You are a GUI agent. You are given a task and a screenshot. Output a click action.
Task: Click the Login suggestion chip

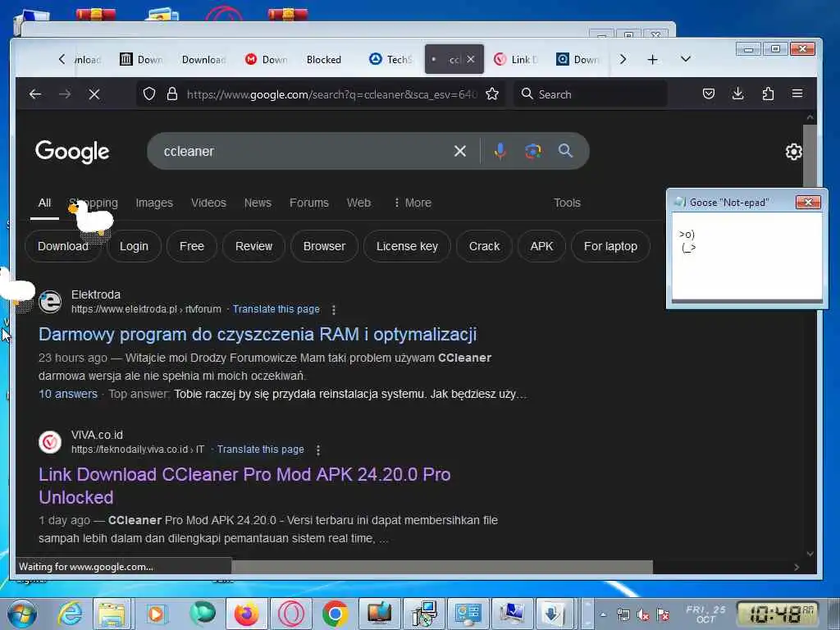coord(134,246)
